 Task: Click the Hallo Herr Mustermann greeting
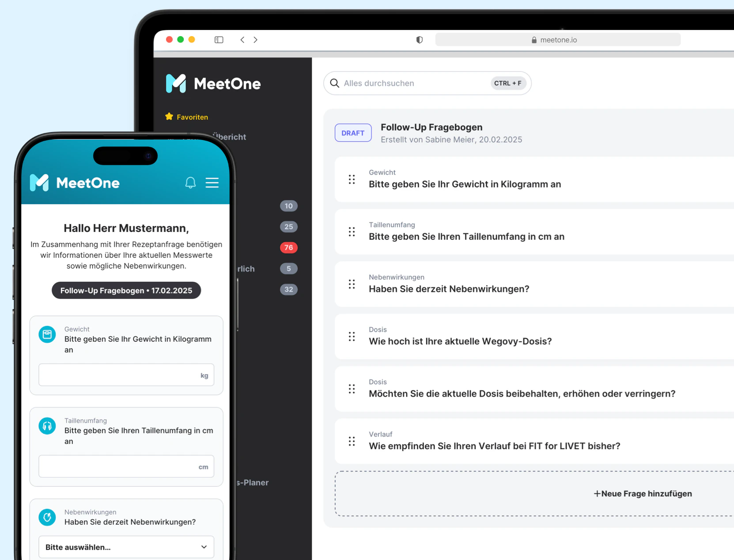coord(126,228)
